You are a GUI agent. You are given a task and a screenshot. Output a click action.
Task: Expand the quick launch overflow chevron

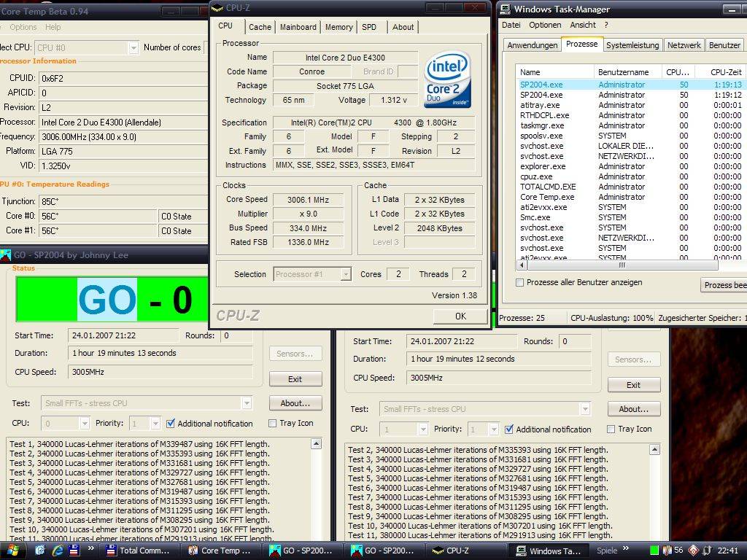click(91, 548)
